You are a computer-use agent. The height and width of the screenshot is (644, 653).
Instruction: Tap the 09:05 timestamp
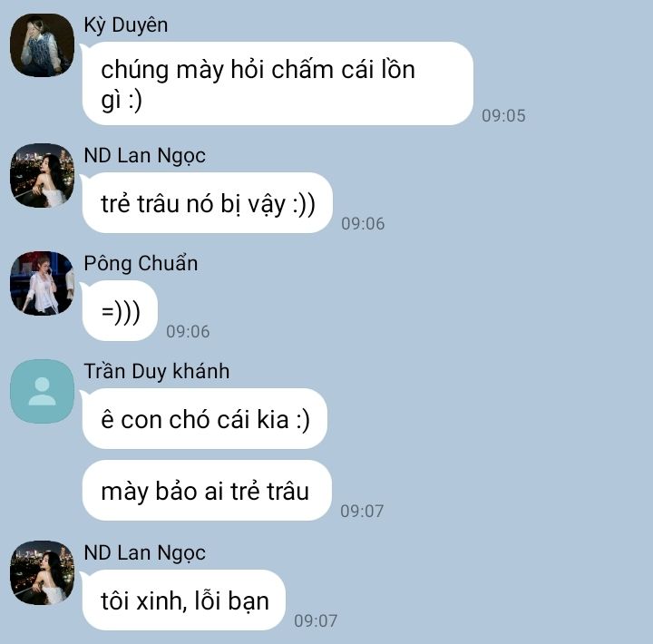(503, 116)
